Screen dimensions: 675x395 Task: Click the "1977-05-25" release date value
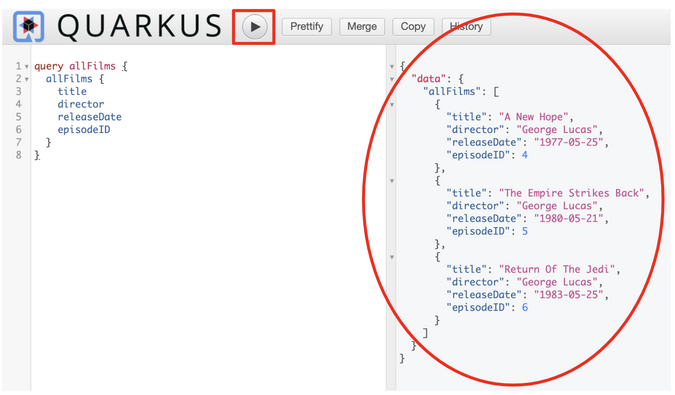[x=569, y=142]
